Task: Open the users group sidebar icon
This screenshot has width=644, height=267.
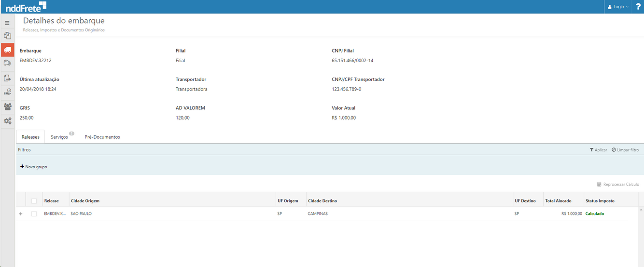Action: click(7, 107)
